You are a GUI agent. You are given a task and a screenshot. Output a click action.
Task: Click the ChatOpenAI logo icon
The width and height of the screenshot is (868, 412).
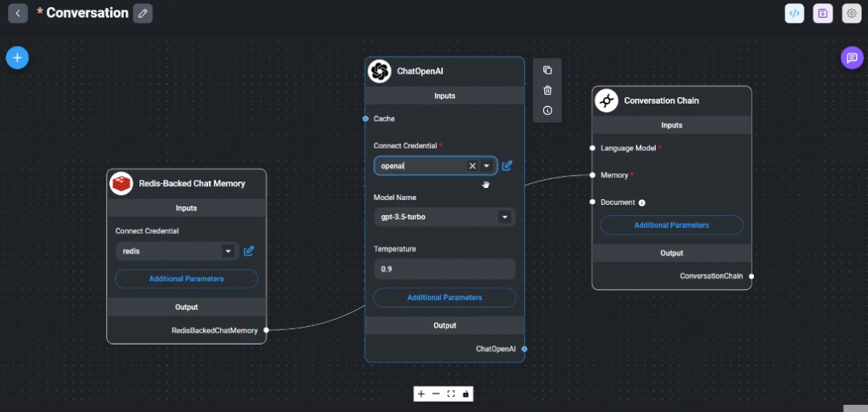click(379, 71)
